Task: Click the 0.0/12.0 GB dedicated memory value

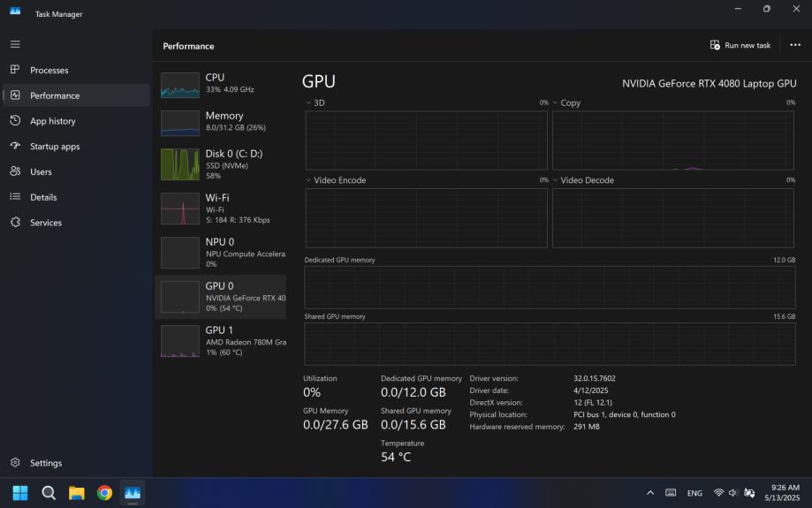Action: pyautogui.click(x=413, y=392)
